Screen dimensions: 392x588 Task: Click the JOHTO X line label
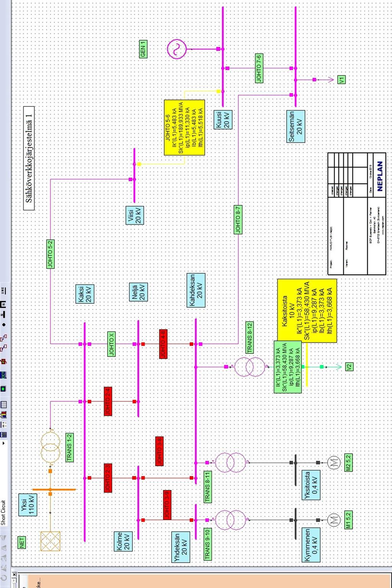point(111,344)
